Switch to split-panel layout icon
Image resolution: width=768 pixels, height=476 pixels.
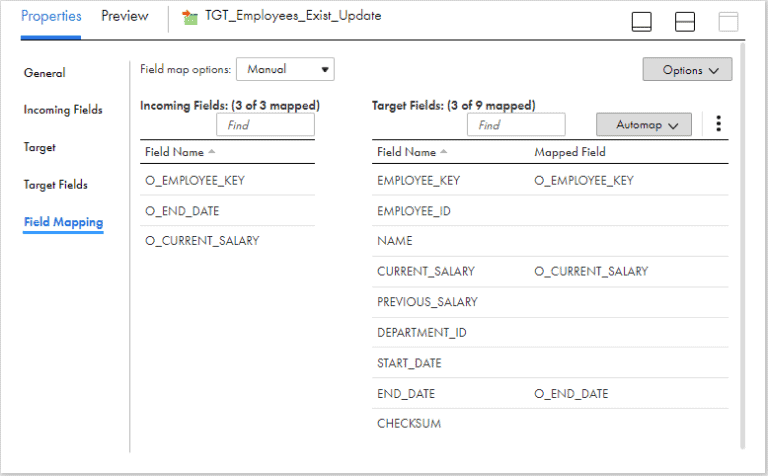pos(685,21)
